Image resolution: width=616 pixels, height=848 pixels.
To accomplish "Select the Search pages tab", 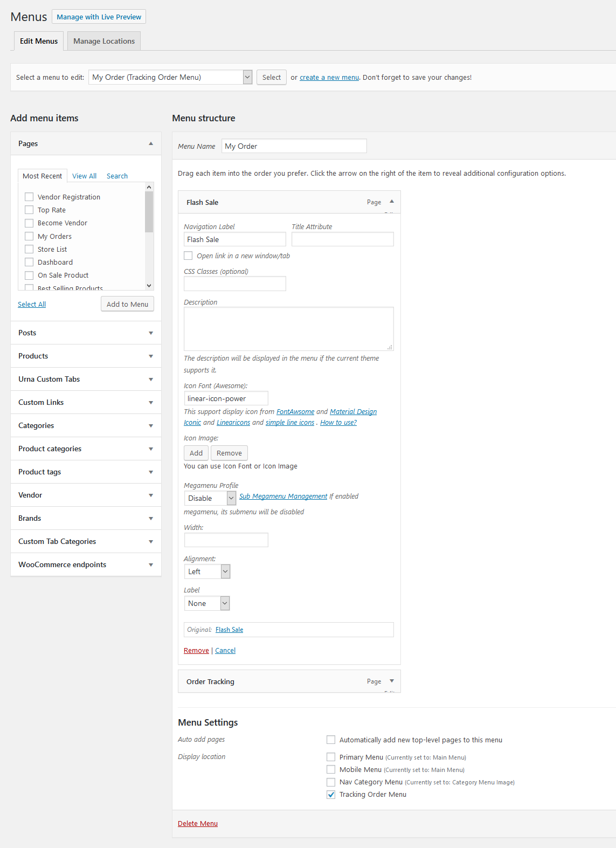I will pyautogui.click(x=117, y=176).
